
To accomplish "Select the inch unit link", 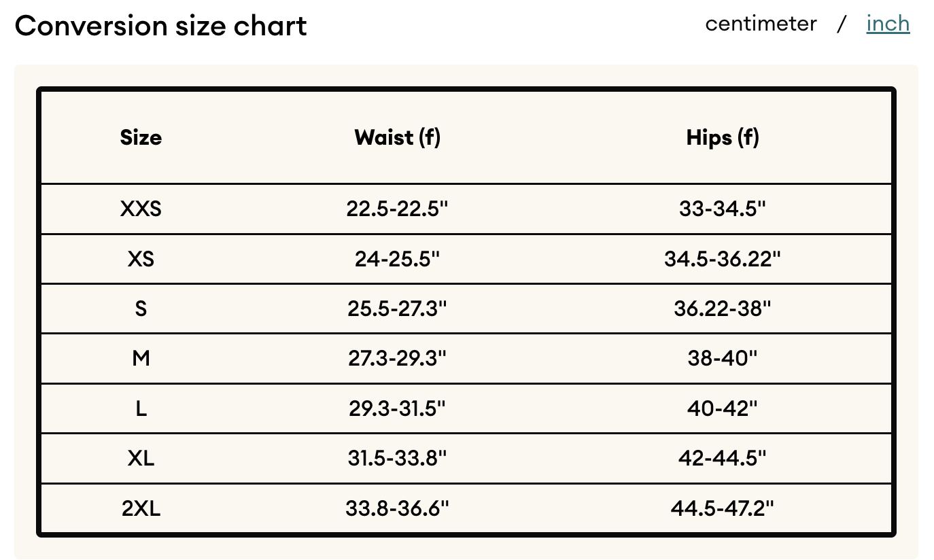I will (888, 24).
